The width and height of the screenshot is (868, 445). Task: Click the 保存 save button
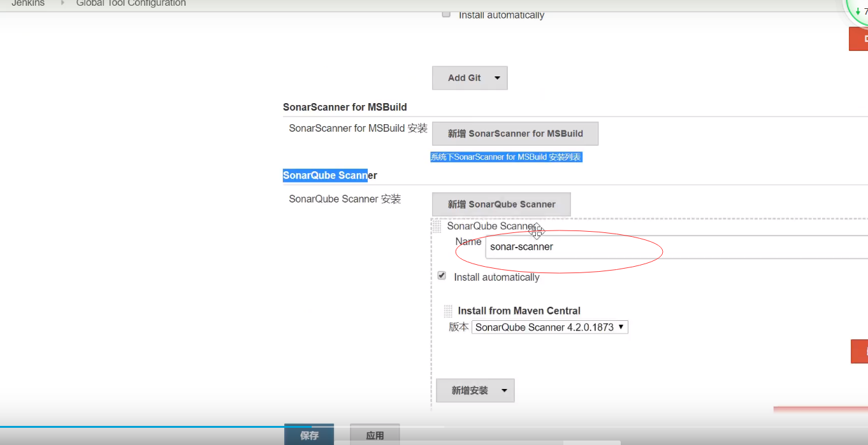coord(309,435)
